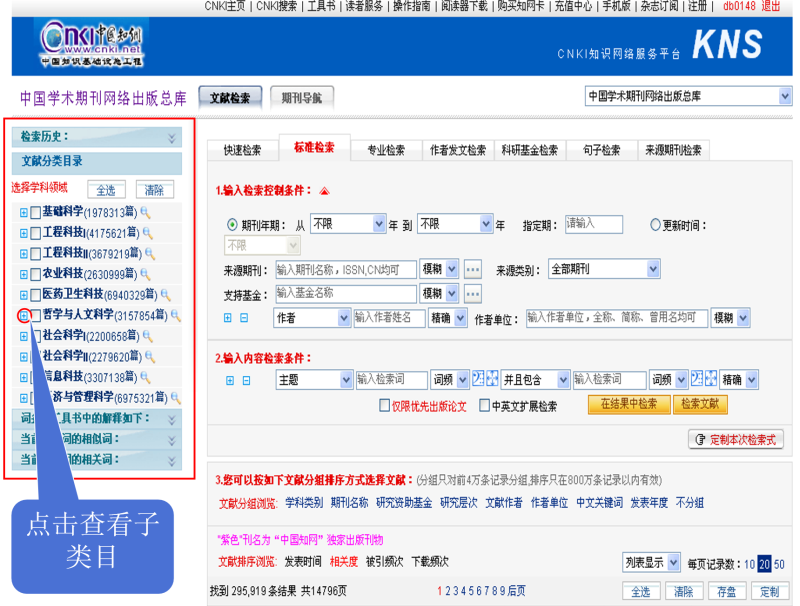This screenshot has height=606, width=800.
Task: Open the 列表显示 dropdown
Action: coord(651,563)
